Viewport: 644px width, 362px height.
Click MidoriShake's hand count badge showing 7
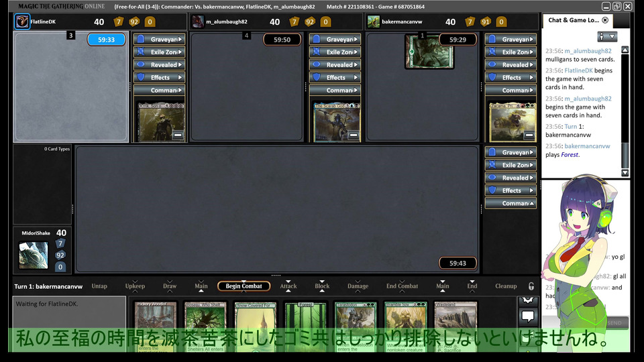click(x=60, y=244)
